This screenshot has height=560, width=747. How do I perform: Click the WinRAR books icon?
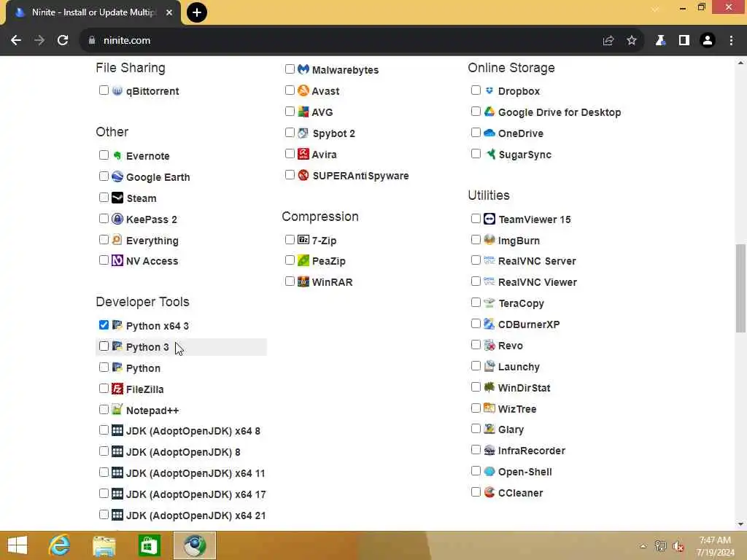click(303, 281)
